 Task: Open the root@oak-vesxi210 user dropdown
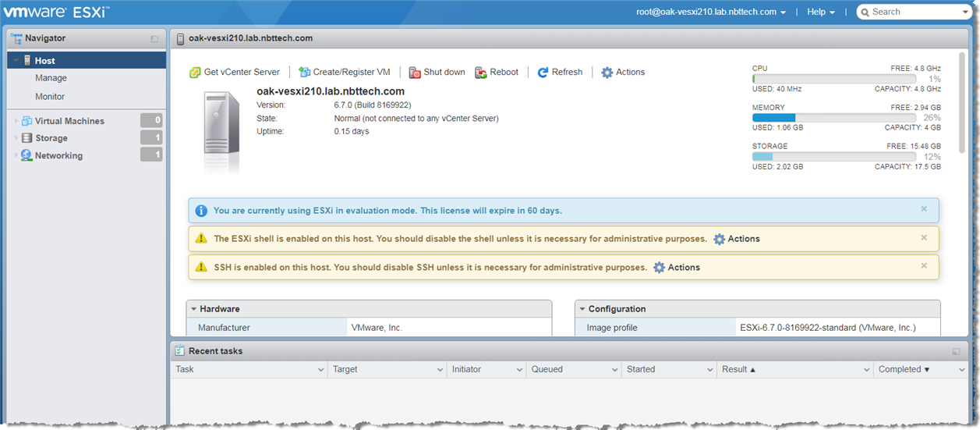[711, 12]
